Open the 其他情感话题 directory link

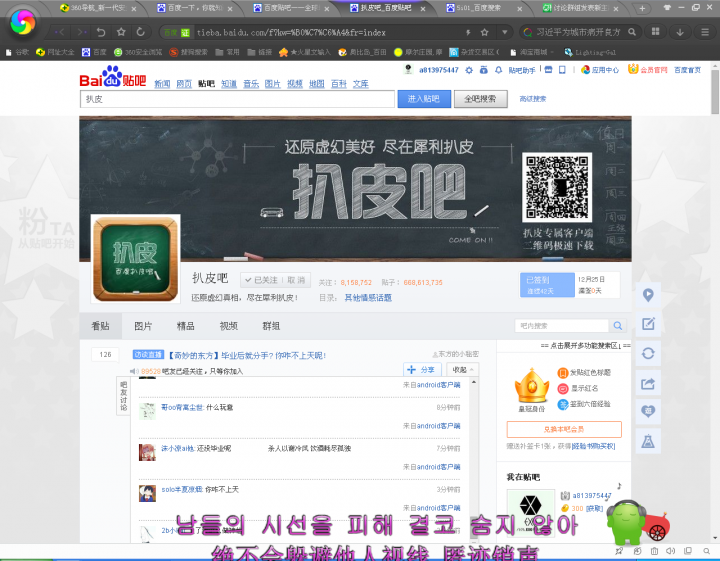click(x=368, y=297)
